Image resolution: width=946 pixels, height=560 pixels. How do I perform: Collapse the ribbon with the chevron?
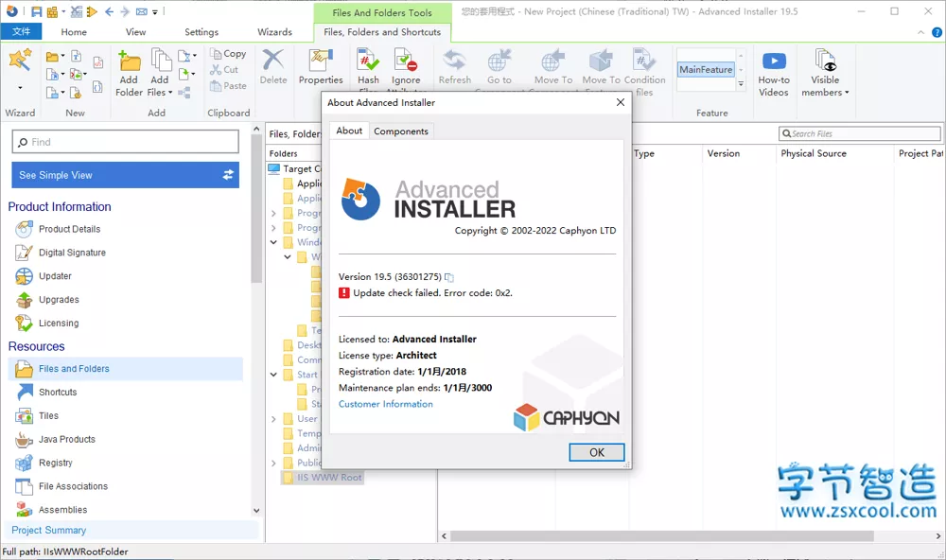pyautogui.click(x=920, y=32)
